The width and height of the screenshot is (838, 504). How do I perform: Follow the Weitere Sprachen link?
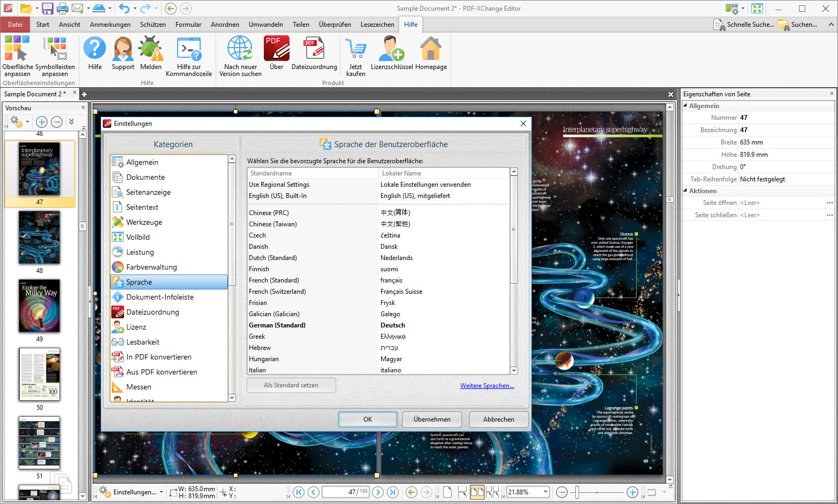coord(487,385)
